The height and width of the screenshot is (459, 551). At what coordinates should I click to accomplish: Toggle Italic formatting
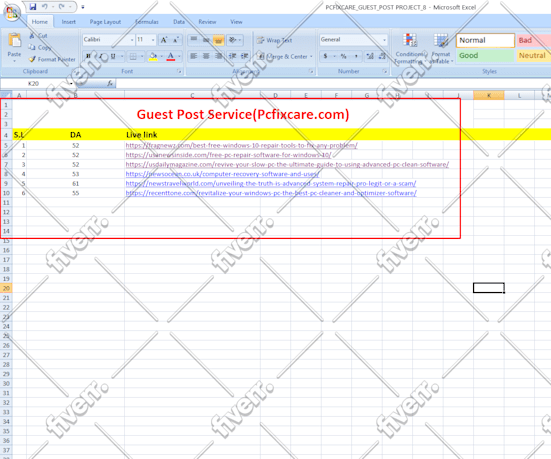101,56
